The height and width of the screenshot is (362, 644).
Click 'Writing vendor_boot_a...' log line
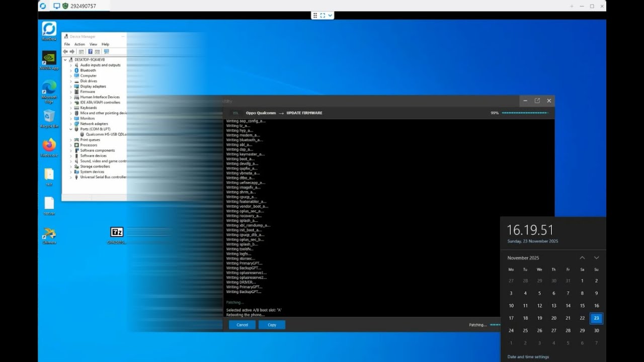pos(247,206)
